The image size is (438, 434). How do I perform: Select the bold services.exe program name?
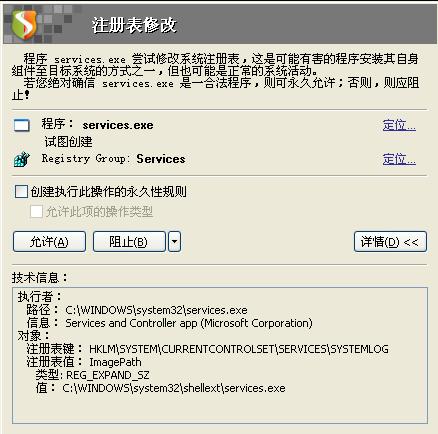tap(118, 125)
